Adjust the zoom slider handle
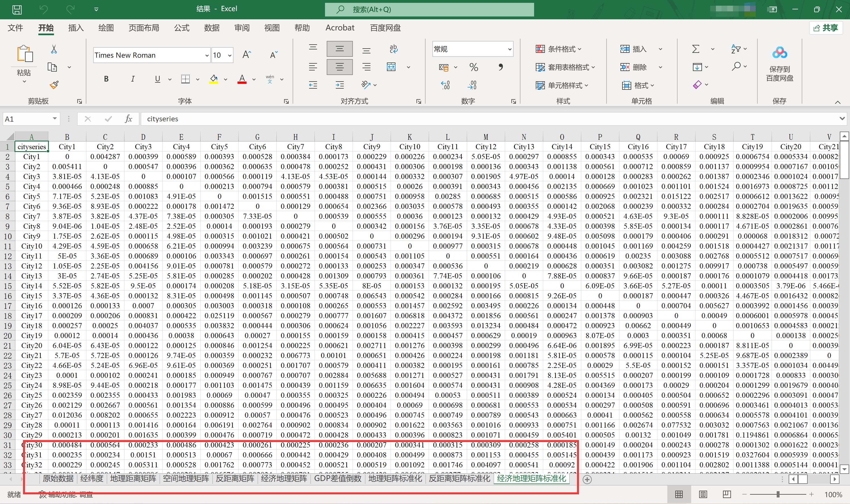Viewport: 850px width, 504px height. [778, 494]
